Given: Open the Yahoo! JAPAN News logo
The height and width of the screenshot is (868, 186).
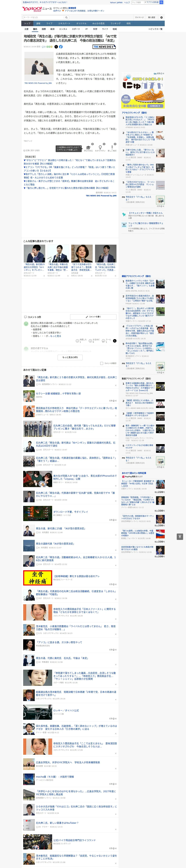Looking at the screenshot, I should (x=37, y=9).
